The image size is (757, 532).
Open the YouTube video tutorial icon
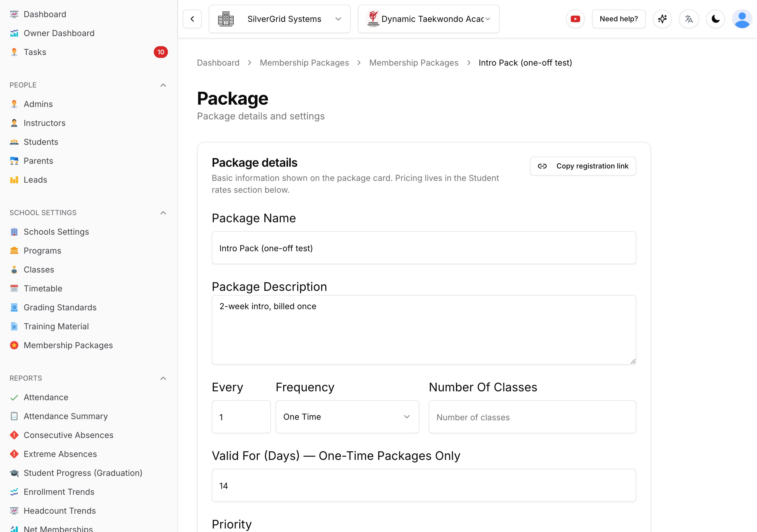[x=575, y=19]
